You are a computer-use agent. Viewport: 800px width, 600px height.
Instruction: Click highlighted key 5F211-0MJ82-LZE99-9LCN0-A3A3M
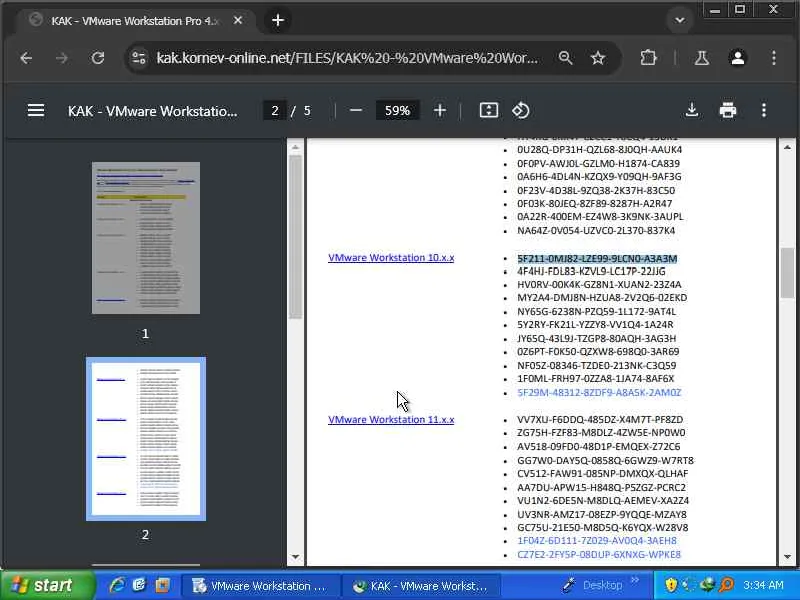pos(597,259)
